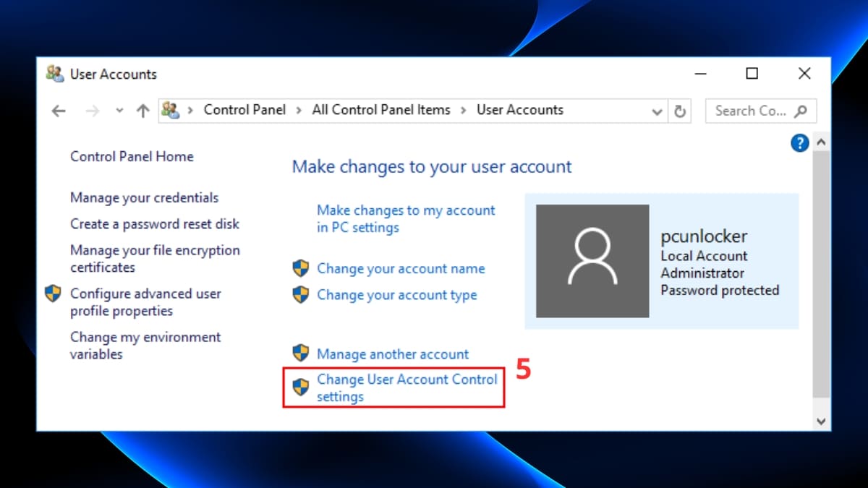Click Manage your credentials link
Screen dimensions: 868x488
(144, 197)
